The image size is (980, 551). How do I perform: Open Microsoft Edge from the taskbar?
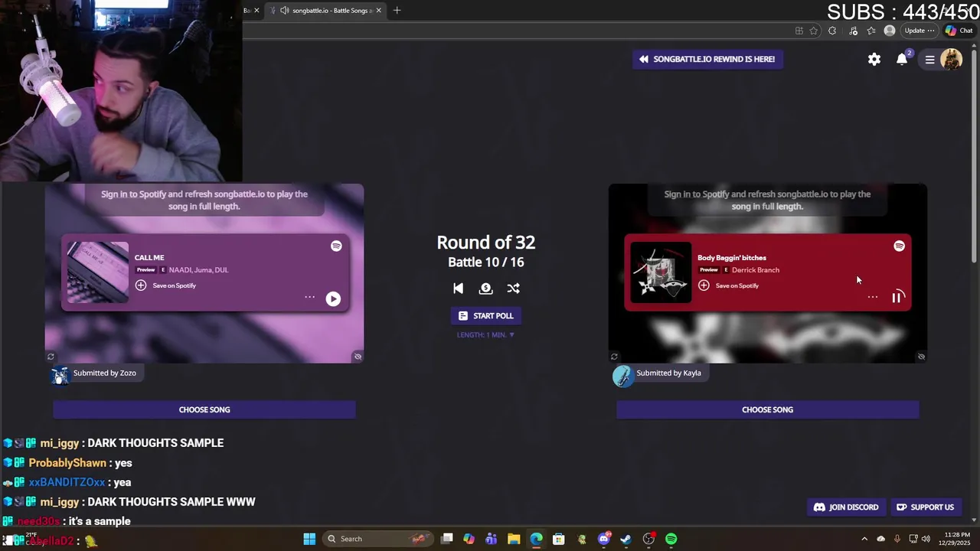(x=536, y=539)
